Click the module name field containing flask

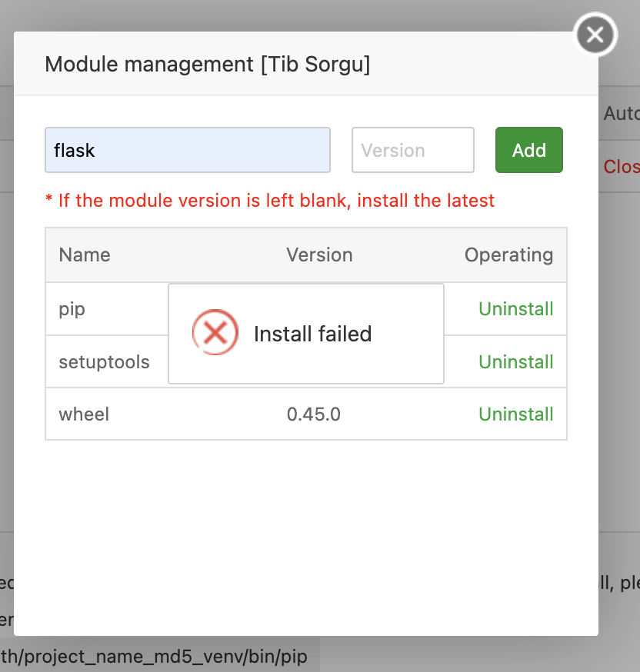tap(188, 150)
